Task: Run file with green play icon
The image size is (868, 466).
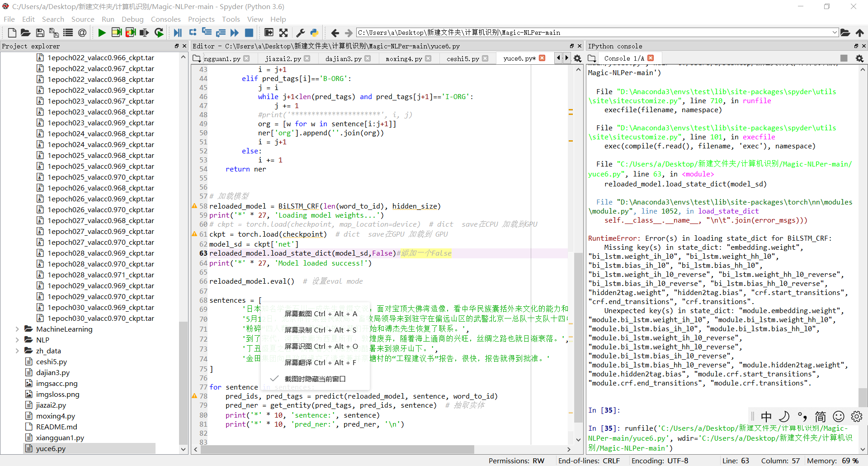Action: [x=102, y=33]
